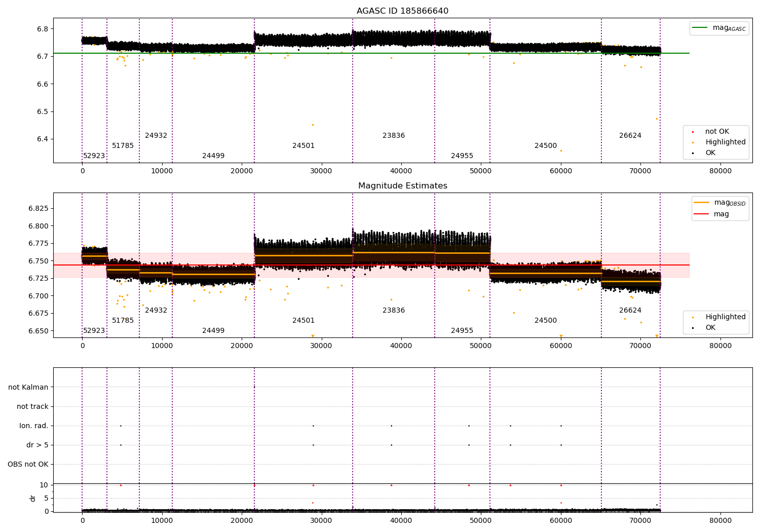The width and height of the screenshot is (760, 532).
Task: Click obsid label 24955 in Magnitude Estimates plot
Action: (x=462, y=330)
